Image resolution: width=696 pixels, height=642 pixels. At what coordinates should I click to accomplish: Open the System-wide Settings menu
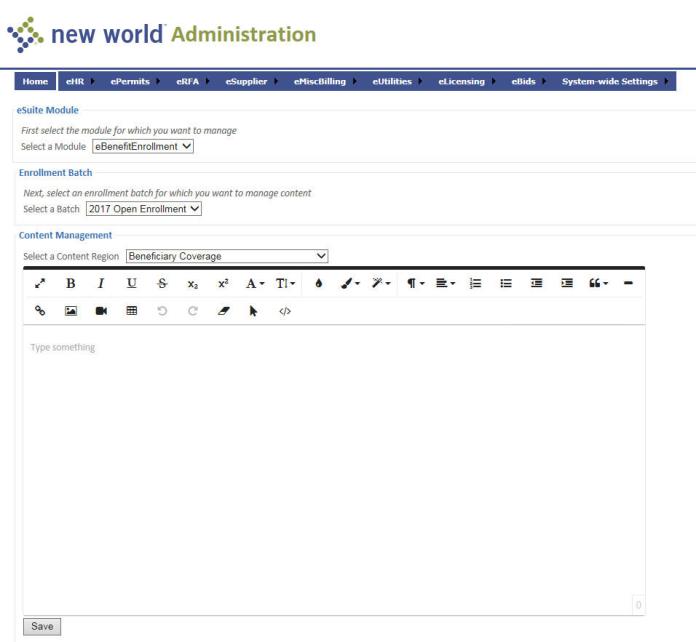click(614, 80)
